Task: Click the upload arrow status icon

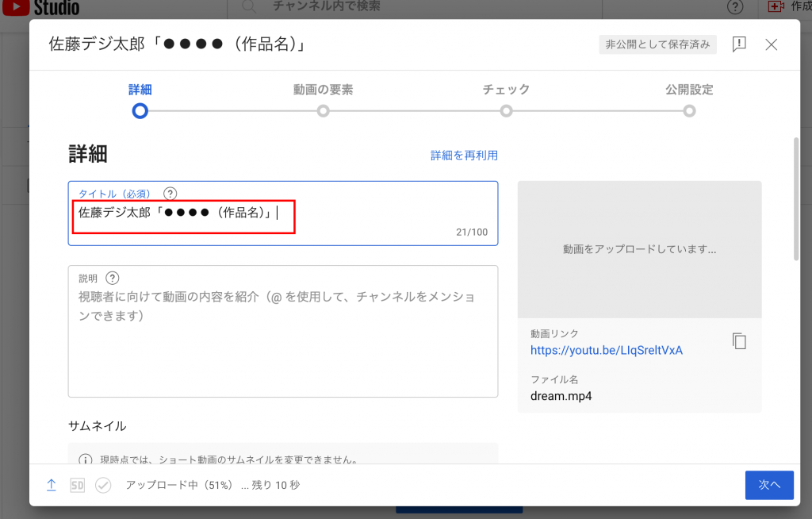Action: click(52, 485)
